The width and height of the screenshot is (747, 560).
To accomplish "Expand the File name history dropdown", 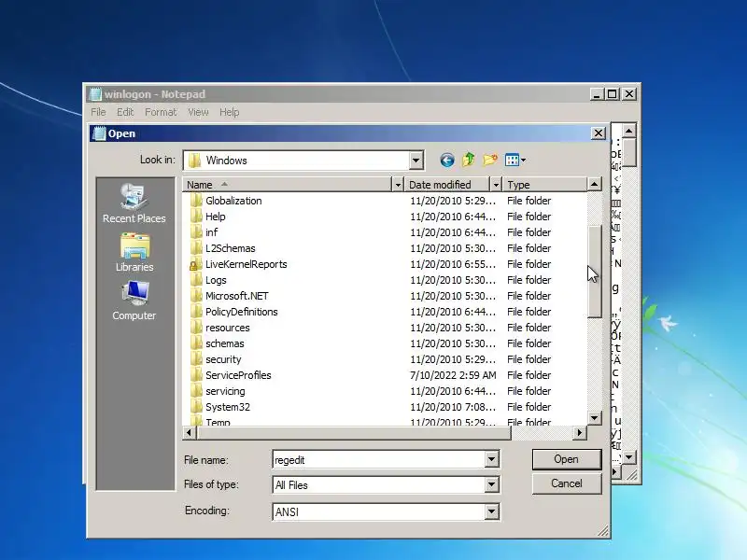I will [x=492, y=459].
